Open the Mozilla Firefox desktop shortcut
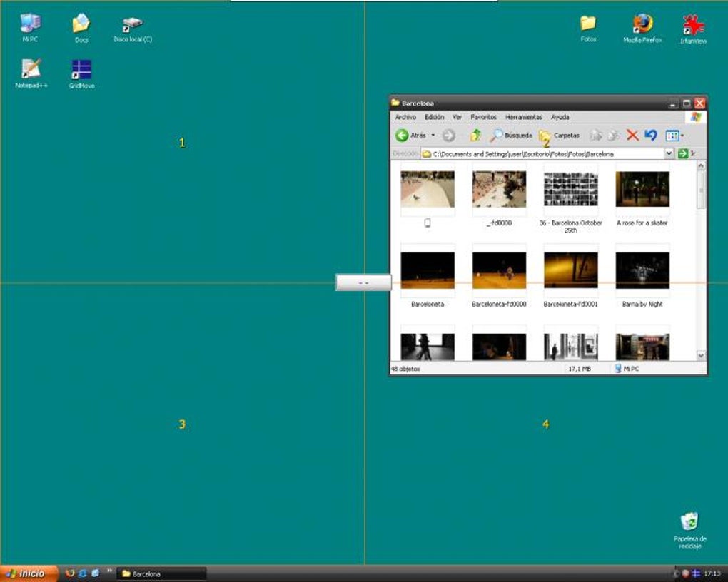The image size is (728, 582). click(642, 29)
